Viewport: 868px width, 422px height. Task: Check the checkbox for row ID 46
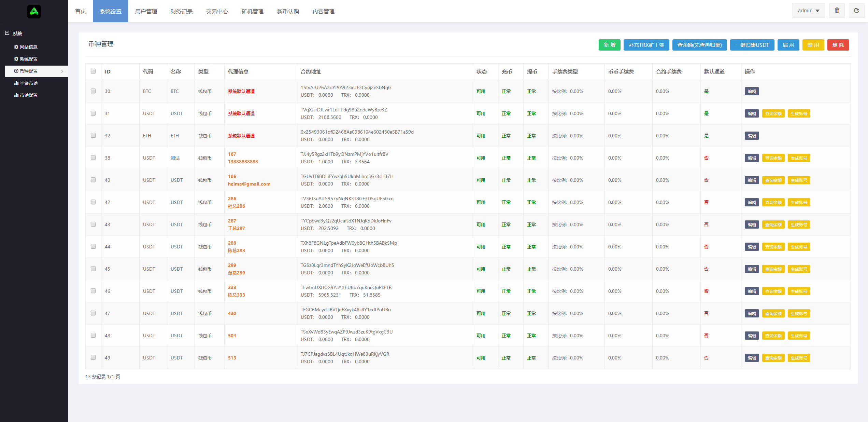click(93, 291)
